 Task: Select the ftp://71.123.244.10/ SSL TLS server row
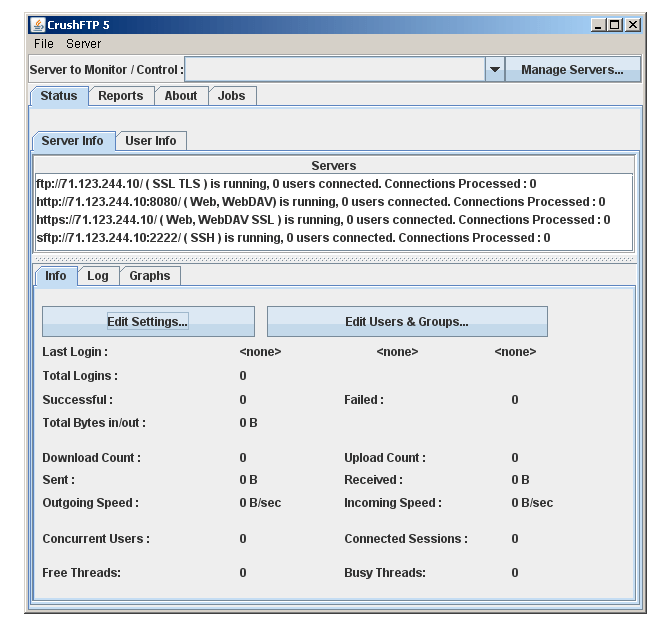tap(334, 184)
